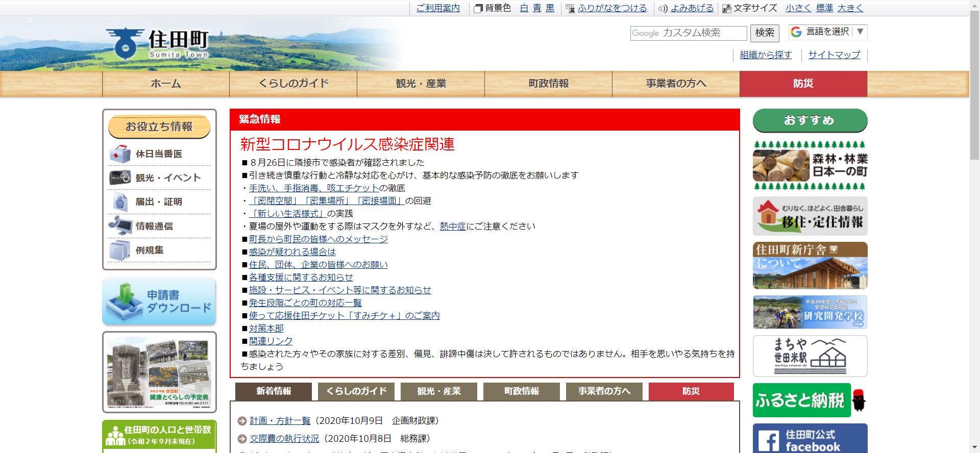Open the サイトマップ link
Viewport: 980px width, 453px height.
click(834, 55)
